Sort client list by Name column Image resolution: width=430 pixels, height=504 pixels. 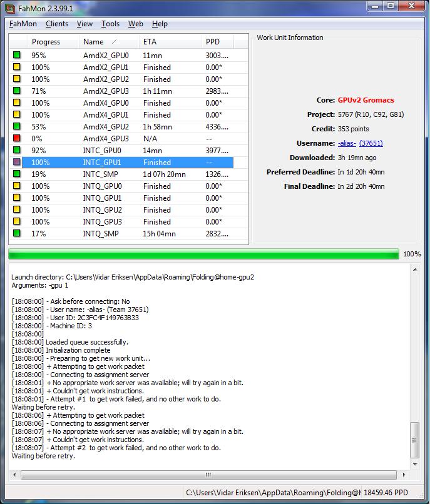(109, 42)
